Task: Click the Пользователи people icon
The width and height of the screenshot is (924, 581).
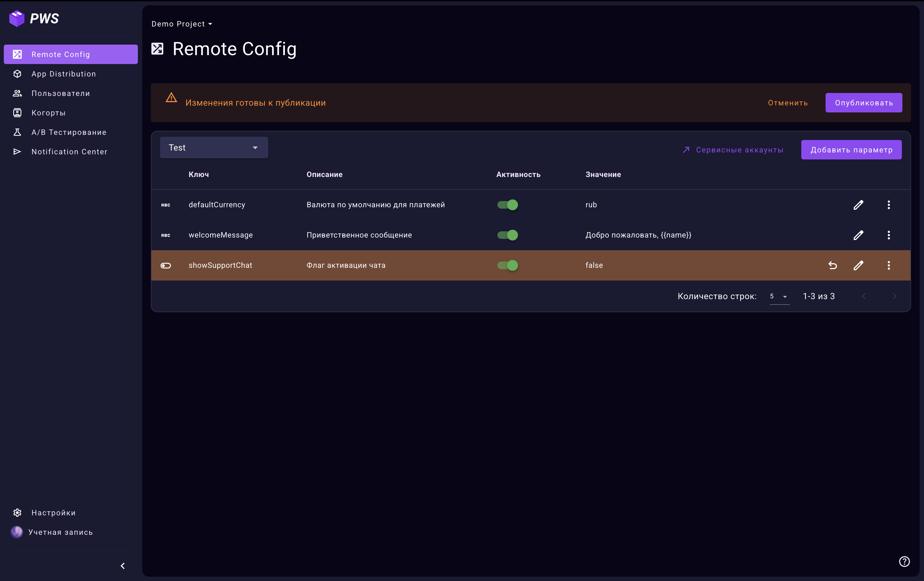Action: click(x=17, y=93)
